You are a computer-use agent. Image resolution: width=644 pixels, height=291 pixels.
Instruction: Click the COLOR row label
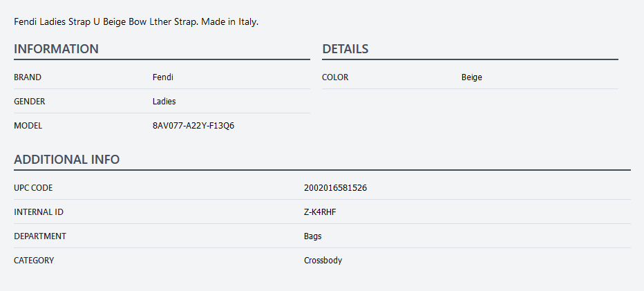(x=335, y=77)
